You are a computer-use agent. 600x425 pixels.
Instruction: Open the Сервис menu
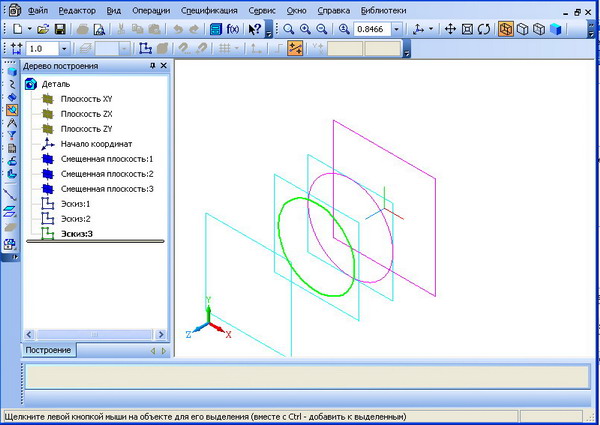click(262, 11)
